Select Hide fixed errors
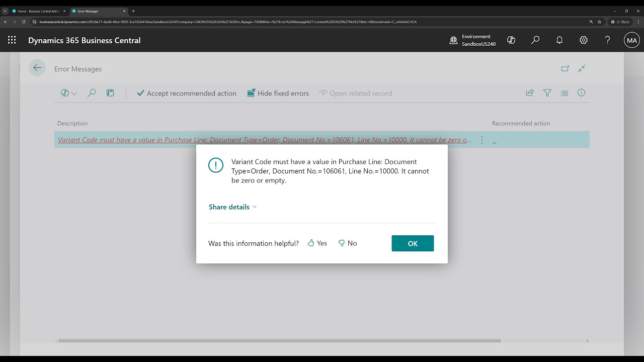Viewport: 644px width, 362px height. click(x=278, y=93)
